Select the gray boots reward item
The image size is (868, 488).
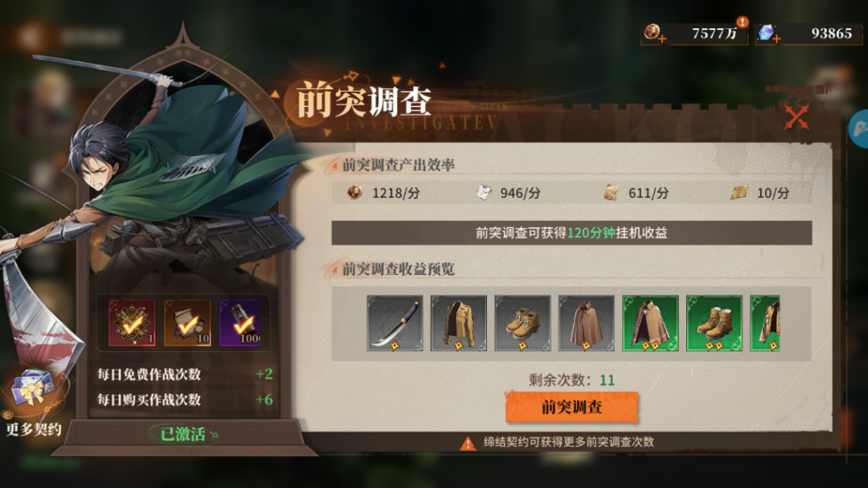tap(522, 323)
